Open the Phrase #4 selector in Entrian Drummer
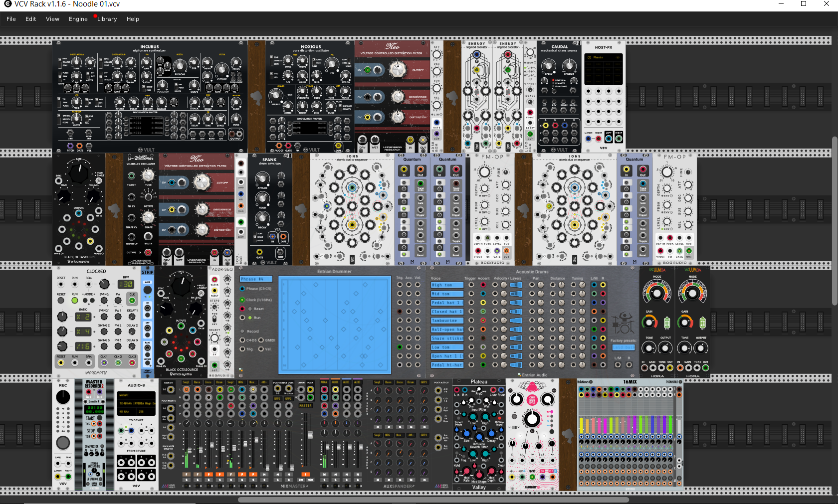The image size is (838, 504). [x=256, y=279]
